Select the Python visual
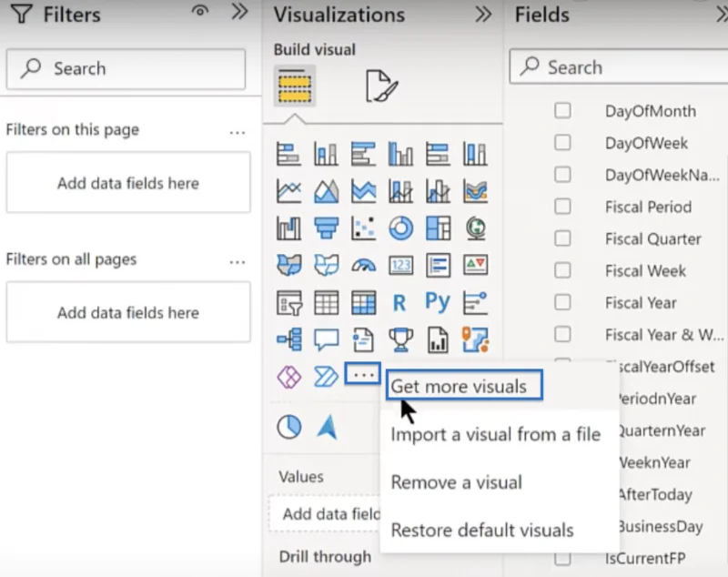Image resolution: width=728 pixels, height=577 pixels. coord(438,303)
